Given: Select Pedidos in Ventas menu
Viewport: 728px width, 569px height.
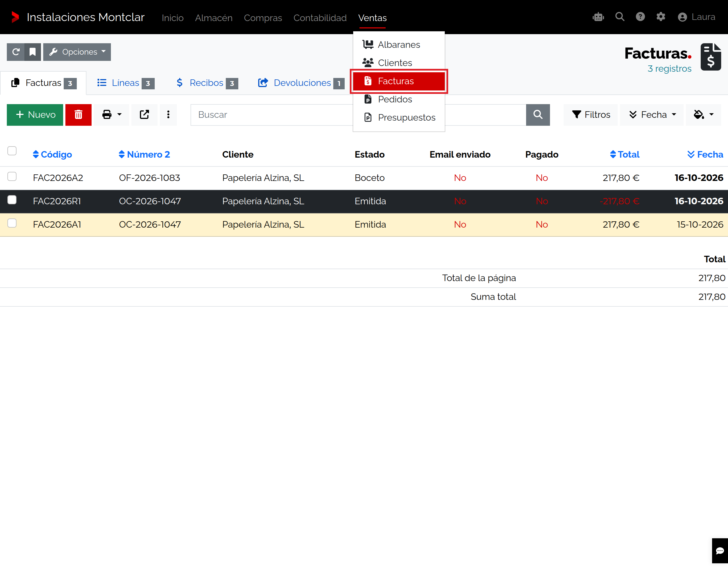Looking at the screenshot, I should [x=399, y=99].
